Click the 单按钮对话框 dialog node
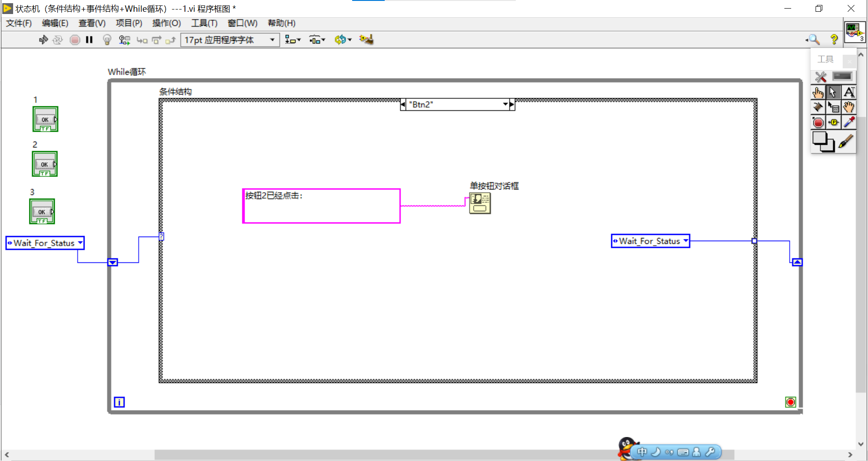Viewport: 868px width, 461px height. [480, 203]
